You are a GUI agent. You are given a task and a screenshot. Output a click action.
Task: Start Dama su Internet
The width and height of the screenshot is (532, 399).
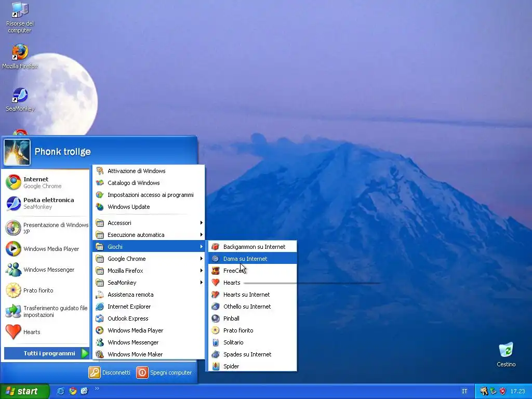pyautogui.click(x=252, y=259)
